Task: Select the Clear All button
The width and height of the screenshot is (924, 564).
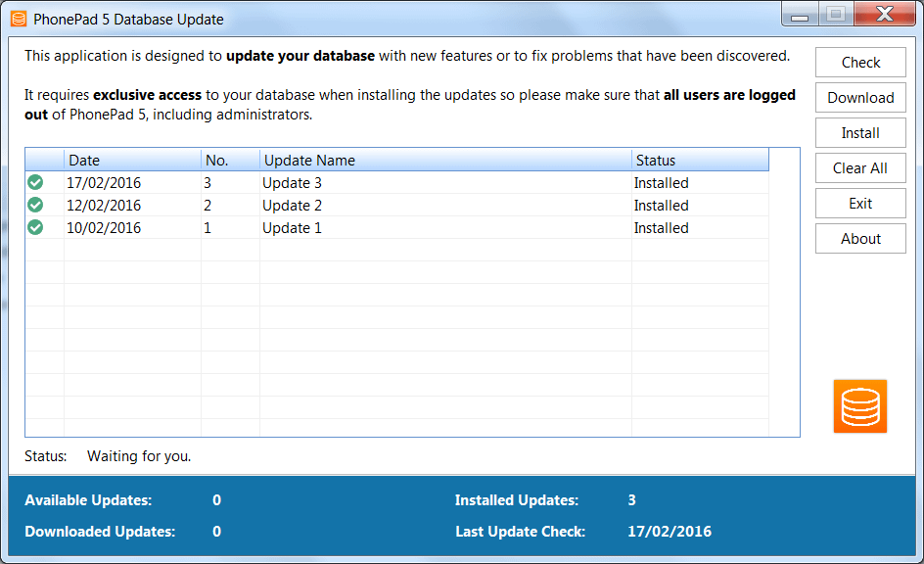Action: pyautogui.click(x=860, y=168)
